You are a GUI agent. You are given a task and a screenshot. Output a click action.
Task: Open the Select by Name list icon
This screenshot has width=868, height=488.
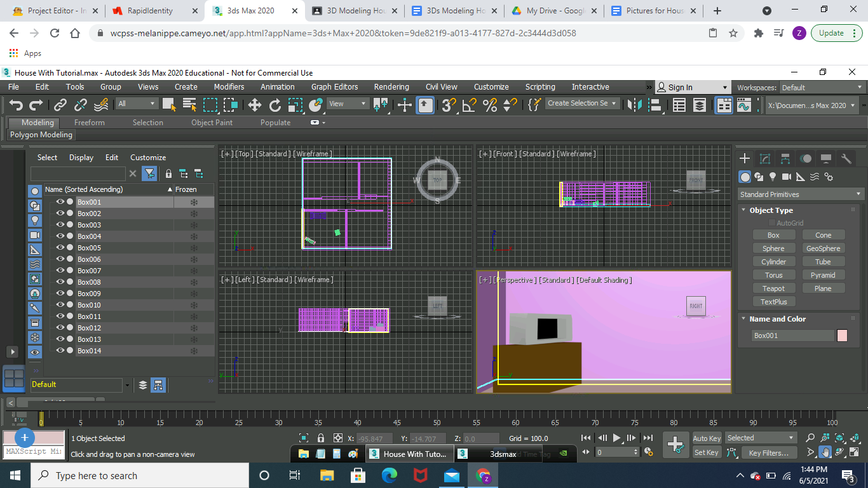coord(189,105)
